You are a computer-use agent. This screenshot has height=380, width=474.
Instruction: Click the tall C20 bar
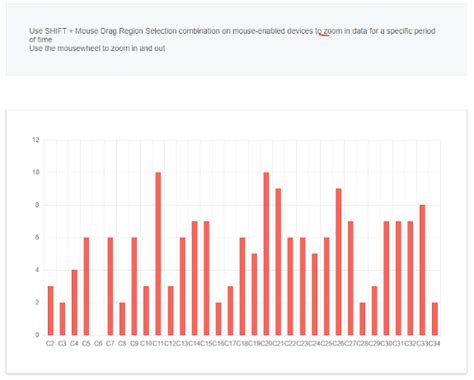coord(266,254)
